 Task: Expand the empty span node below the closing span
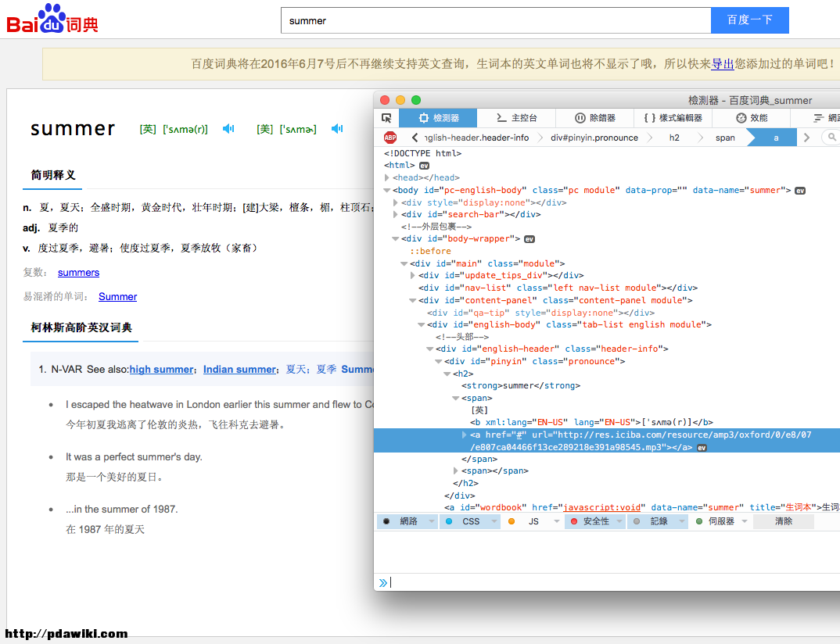[x=455, y=471]
